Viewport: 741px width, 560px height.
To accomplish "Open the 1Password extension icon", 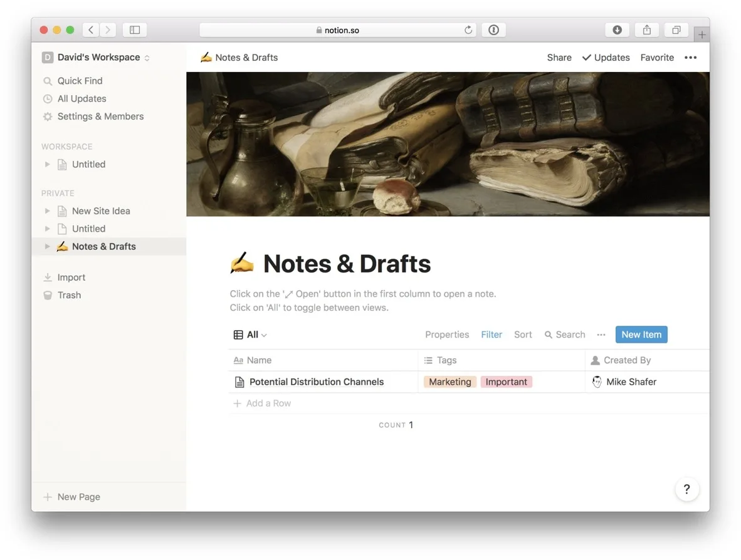I will coord(494,29).
